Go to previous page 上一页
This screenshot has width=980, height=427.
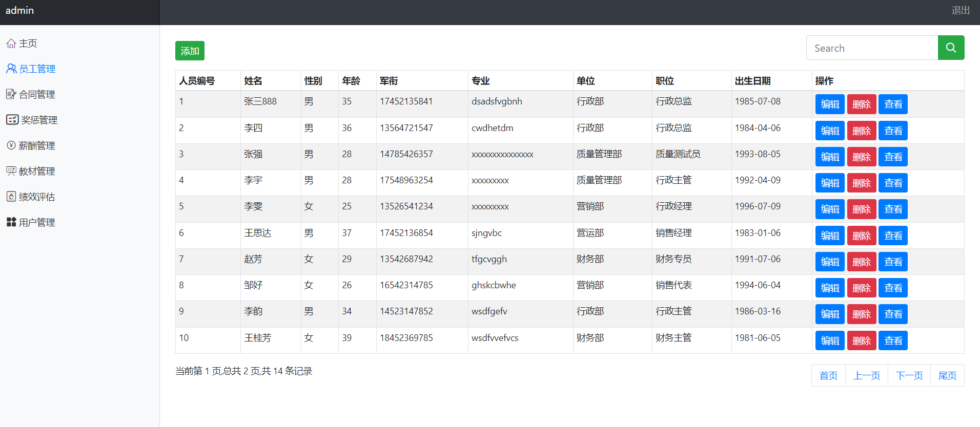point(867,375)
